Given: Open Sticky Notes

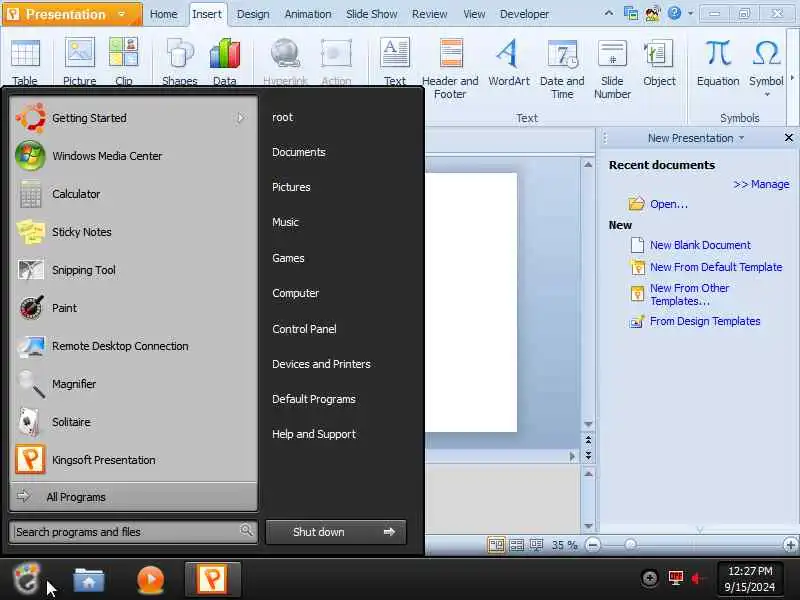Looking at the screenshot, I should coord(134,232).
